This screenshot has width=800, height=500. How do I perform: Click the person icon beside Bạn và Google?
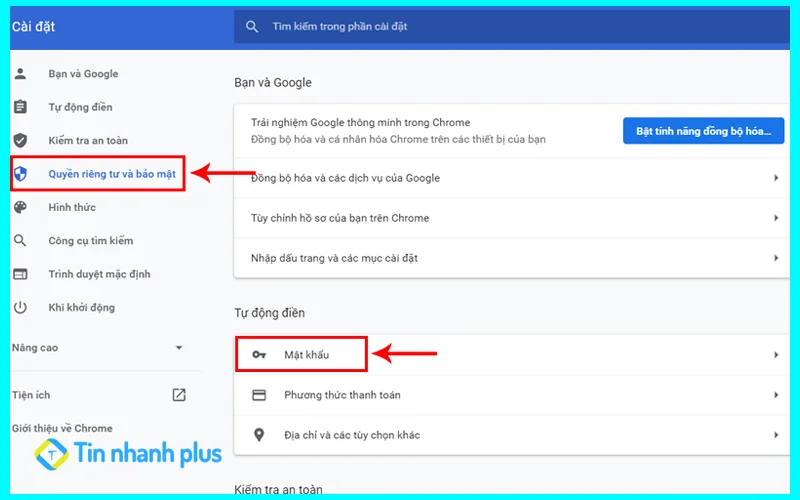20,73
